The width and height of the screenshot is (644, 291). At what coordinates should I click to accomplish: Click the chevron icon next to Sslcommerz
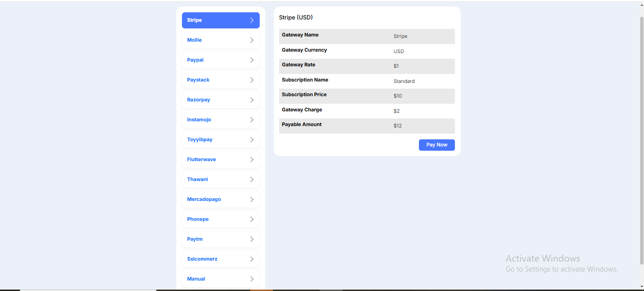(x=252, y=259)
